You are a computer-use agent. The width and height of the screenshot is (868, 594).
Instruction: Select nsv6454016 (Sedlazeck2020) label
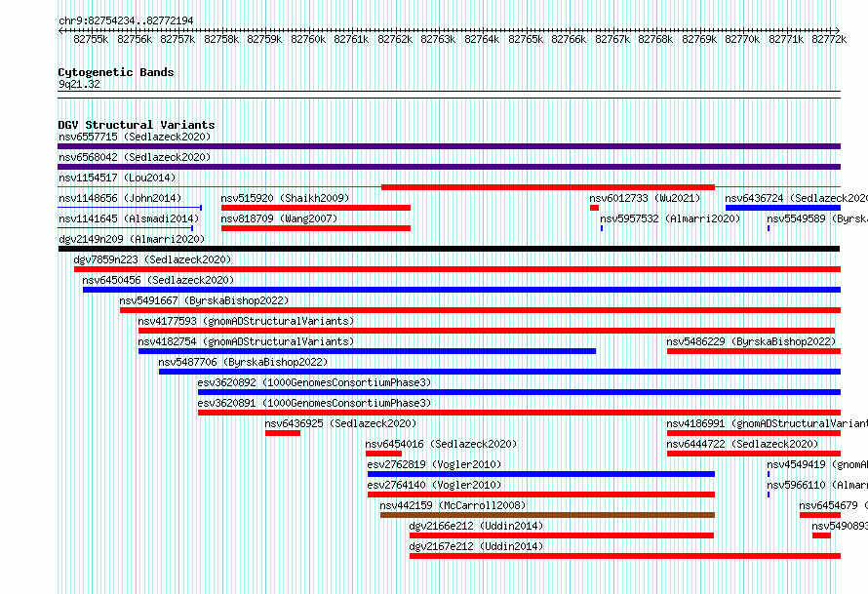(x=441, y=444)
